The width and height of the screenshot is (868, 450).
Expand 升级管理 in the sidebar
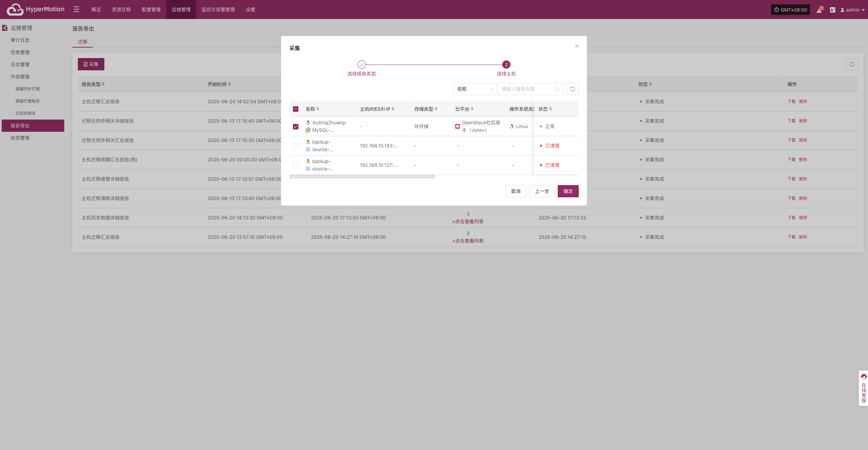20,77
